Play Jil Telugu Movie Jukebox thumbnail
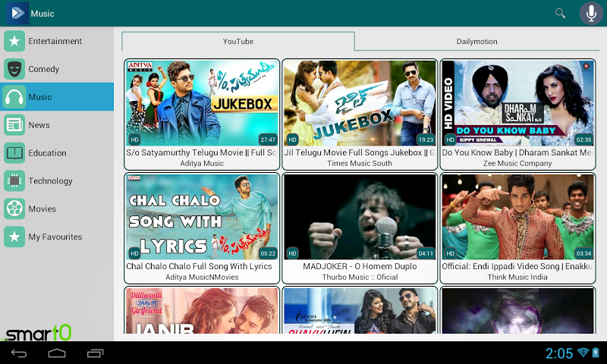Viewport: 607px width, 364px height. click(x=360, y=103)
